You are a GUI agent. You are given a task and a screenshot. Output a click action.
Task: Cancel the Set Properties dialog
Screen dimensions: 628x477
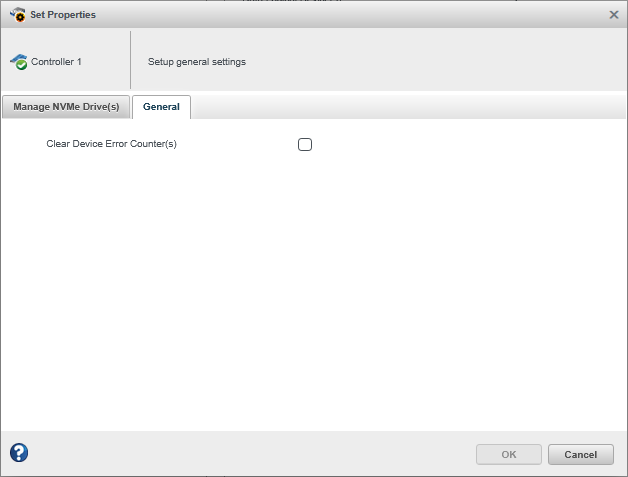[580, 454]
